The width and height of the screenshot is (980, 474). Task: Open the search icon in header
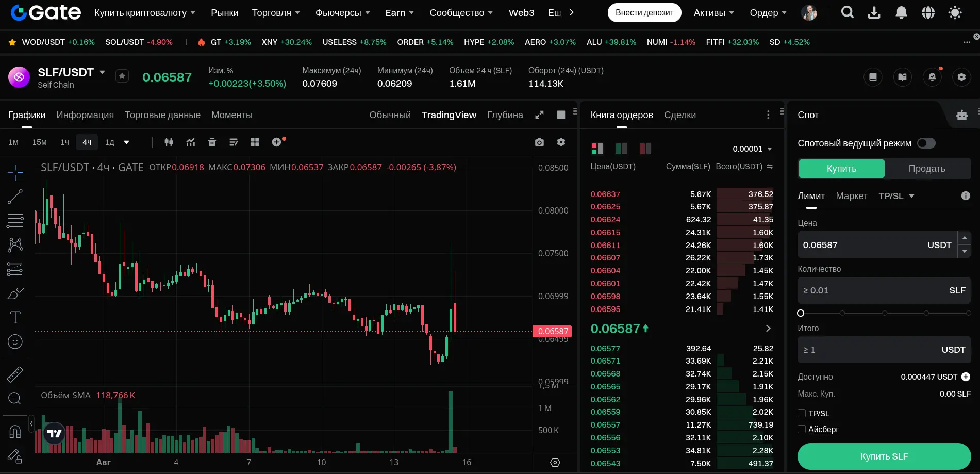[x=847, y=12]
